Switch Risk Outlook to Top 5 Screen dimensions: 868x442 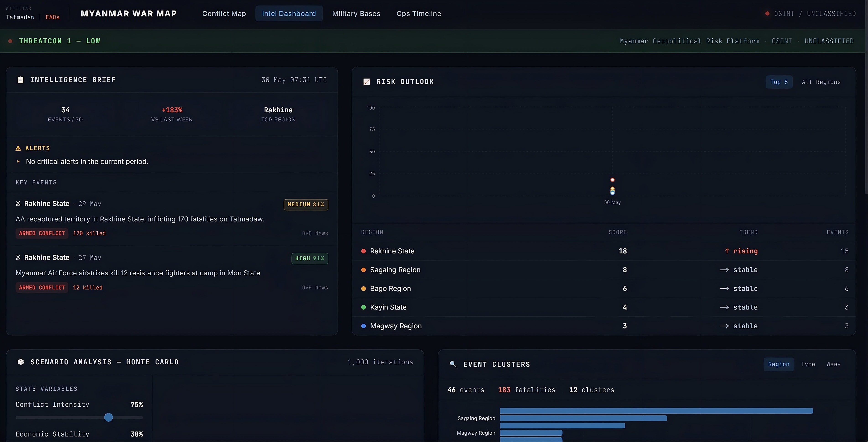[x=779, y=82]
